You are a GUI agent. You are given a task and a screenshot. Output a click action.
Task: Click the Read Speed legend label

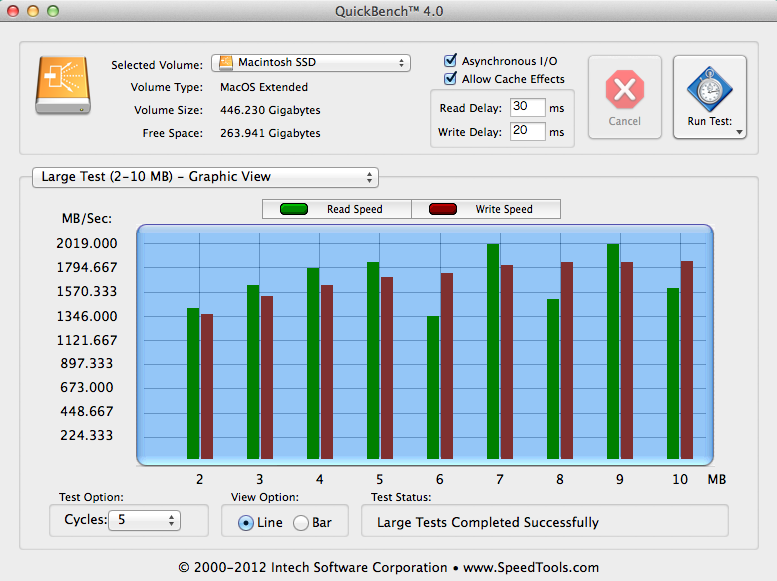coord(355,209)
